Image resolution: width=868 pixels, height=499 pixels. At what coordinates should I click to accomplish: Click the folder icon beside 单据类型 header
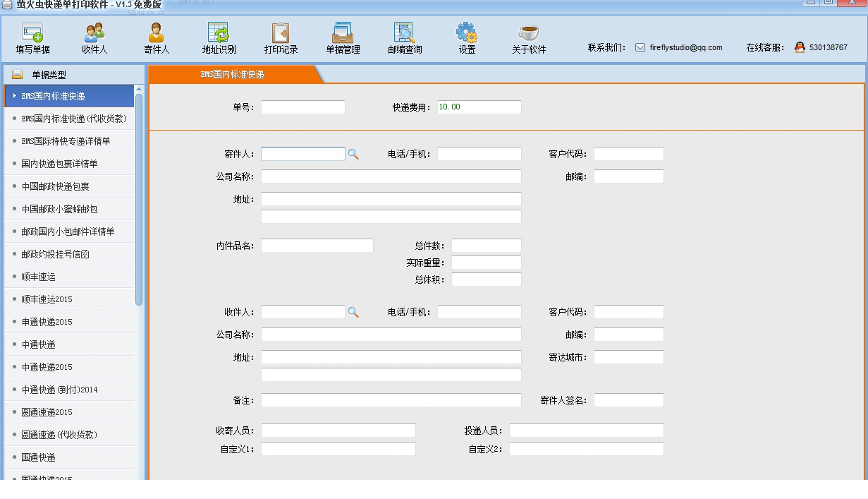tap(18, 74)
